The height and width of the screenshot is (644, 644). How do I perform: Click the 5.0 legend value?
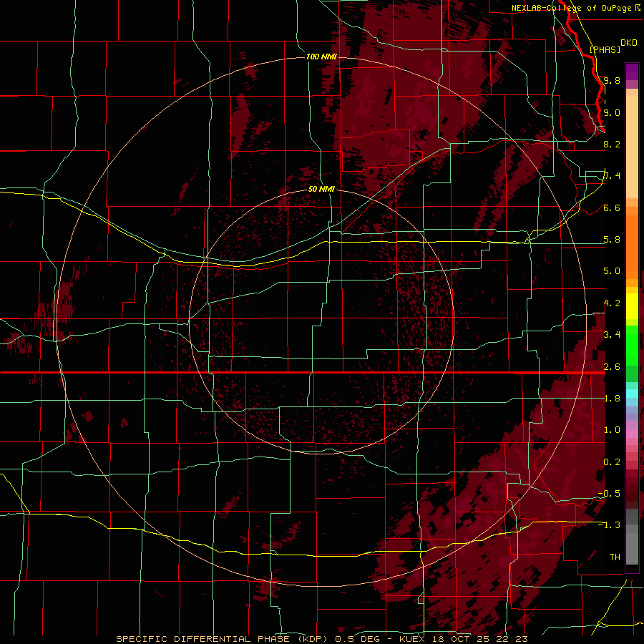[612, 271]
